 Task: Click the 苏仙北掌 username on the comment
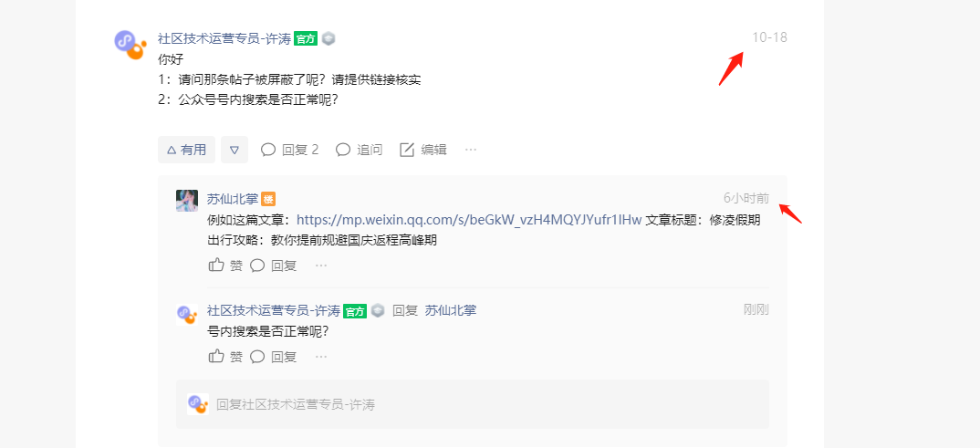tap(233, 199)
